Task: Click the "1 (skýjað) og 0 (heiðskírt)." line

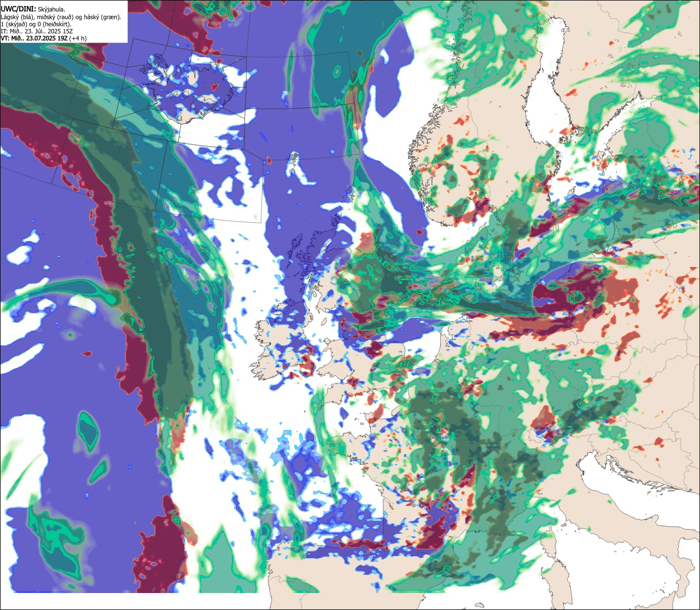Action: (36, 24)
